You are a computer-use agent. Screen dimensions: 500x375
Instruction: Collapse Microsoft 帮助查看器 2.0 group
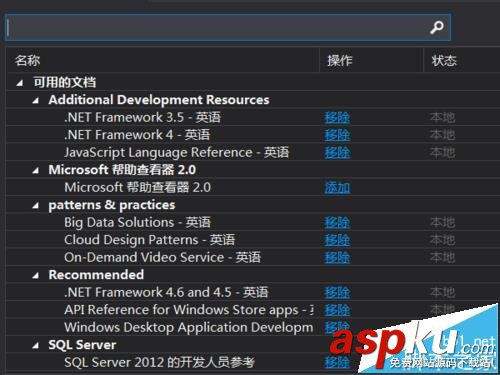pos(36,171)
